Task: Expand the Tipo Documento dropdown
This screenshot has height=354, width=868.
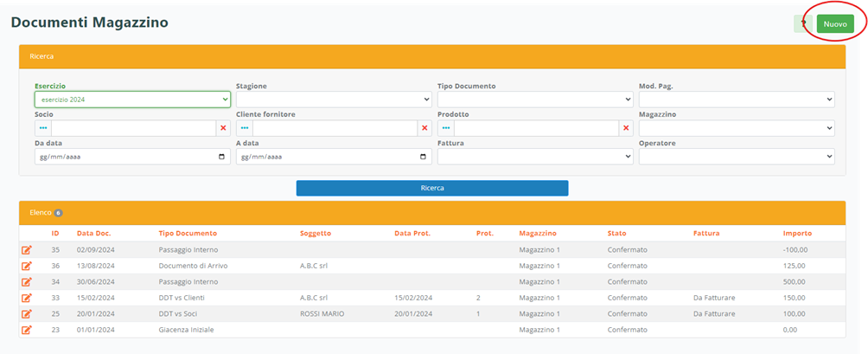Action: pos(535,100)
